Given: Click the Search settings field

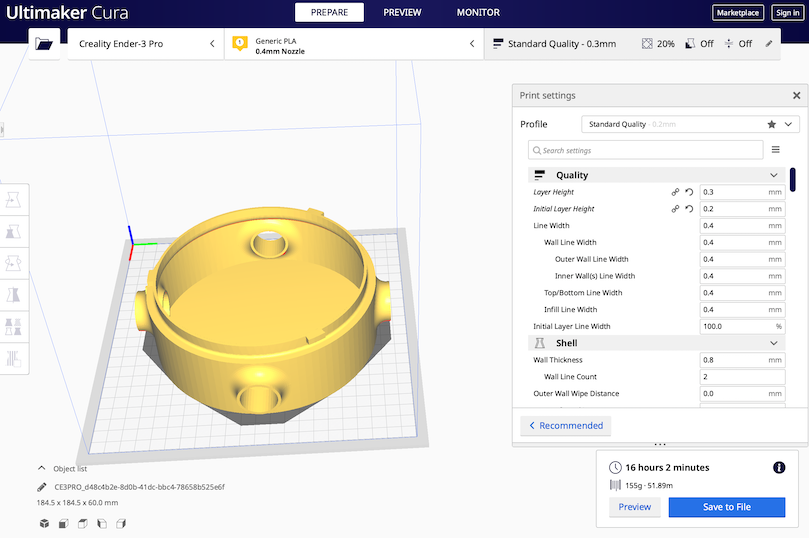Looking at the screenshot, I should [x=645, y=150].
